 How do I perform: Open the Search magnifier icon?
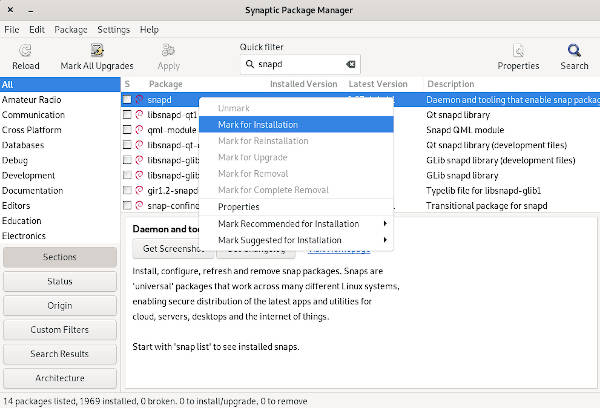pos(574,50)
